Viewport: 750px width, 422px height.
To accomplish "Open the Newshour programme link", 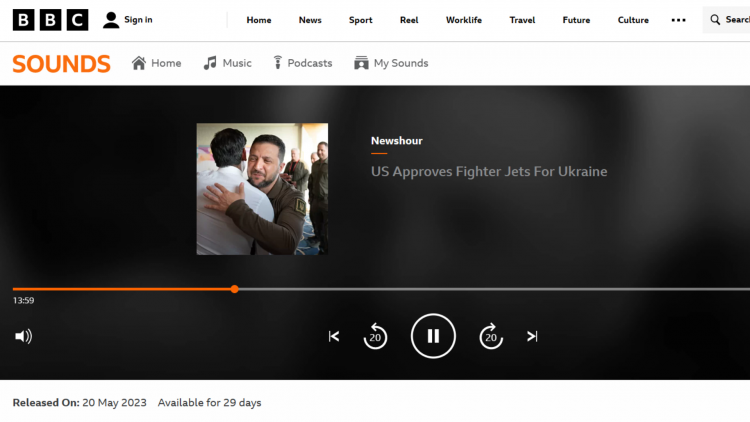I will pos(397,141).
